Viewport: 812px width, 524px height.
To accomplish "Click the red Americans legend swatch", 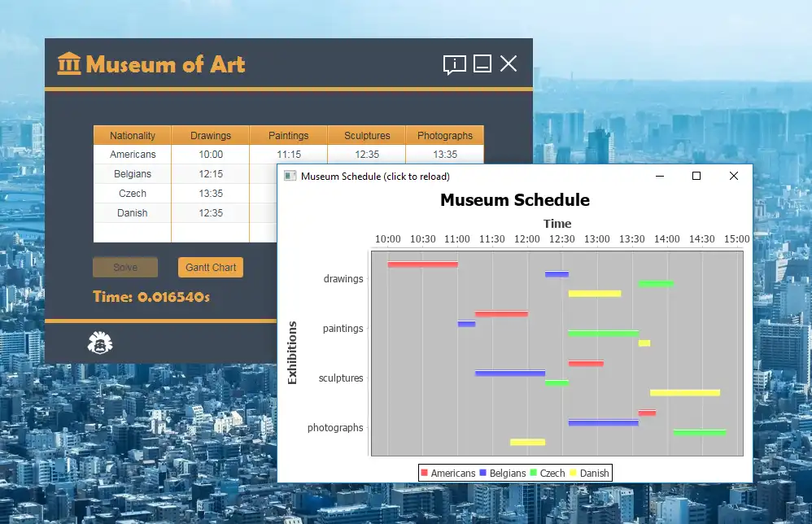I will coord(425,473).
